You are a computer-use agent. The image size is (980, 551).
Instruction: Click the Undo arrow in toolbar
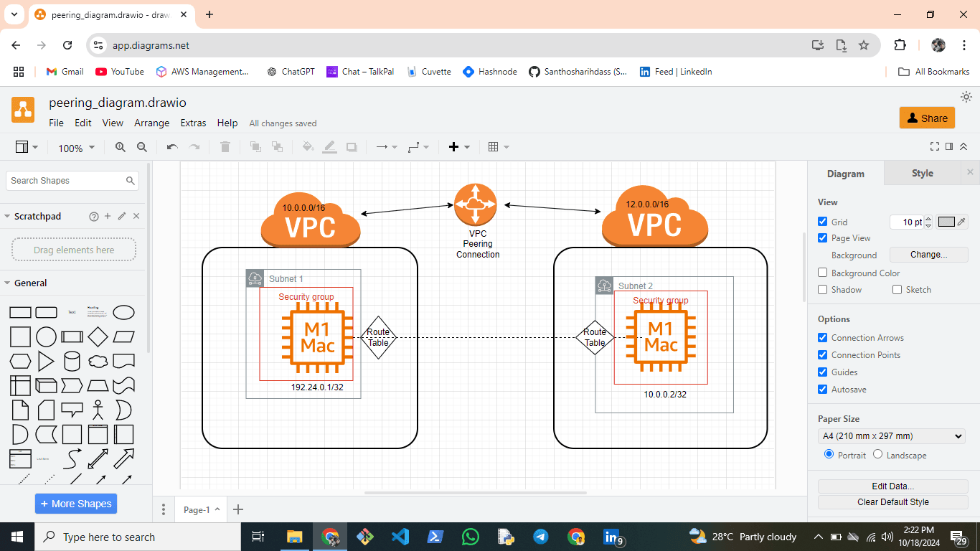[x=172, y=147]
